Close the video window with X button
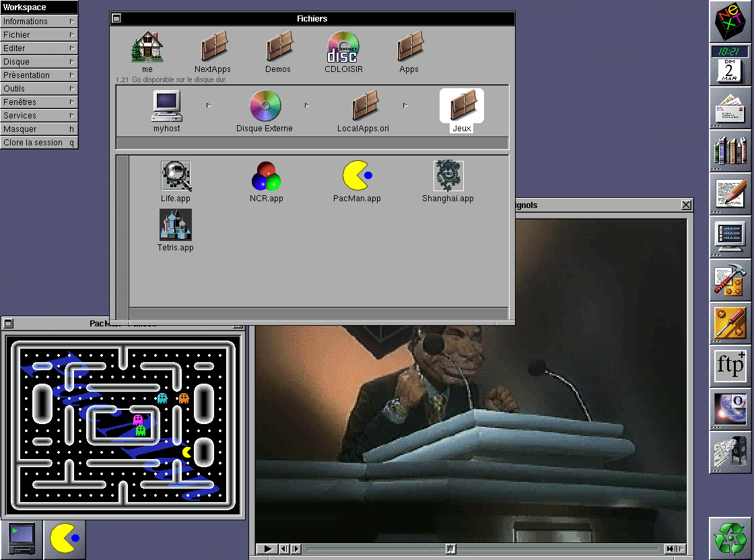Screen dimensions: 754x560 pyautogui.click(x=686, y=205)
